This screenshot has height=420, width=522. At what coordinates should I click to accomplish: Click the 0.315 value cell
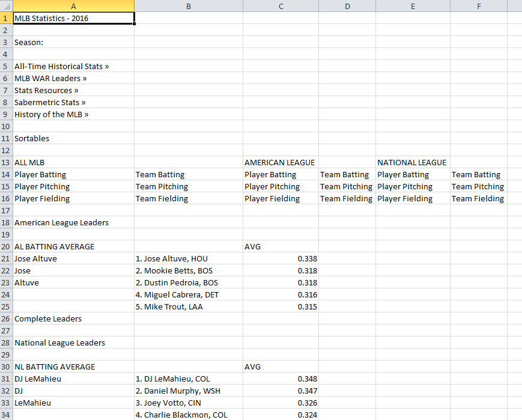[281, 306]
